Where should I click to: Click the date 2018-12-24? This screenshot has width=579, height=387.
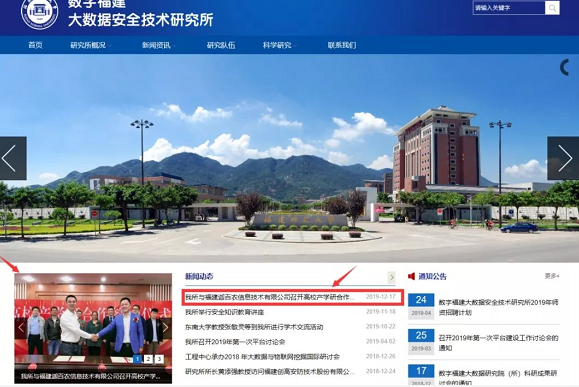coord(381,371)
